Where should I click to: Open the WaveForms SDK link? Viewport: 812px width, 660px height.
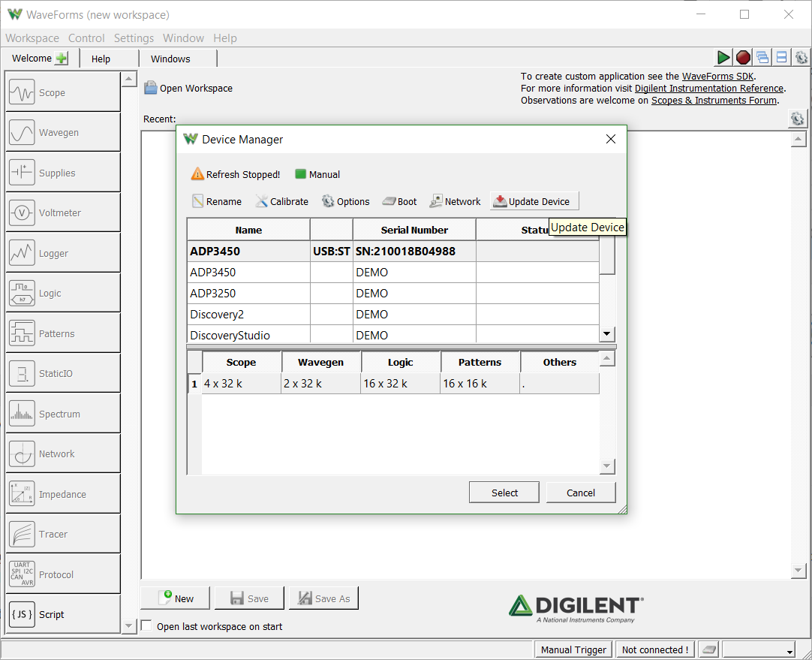point(717,76)
